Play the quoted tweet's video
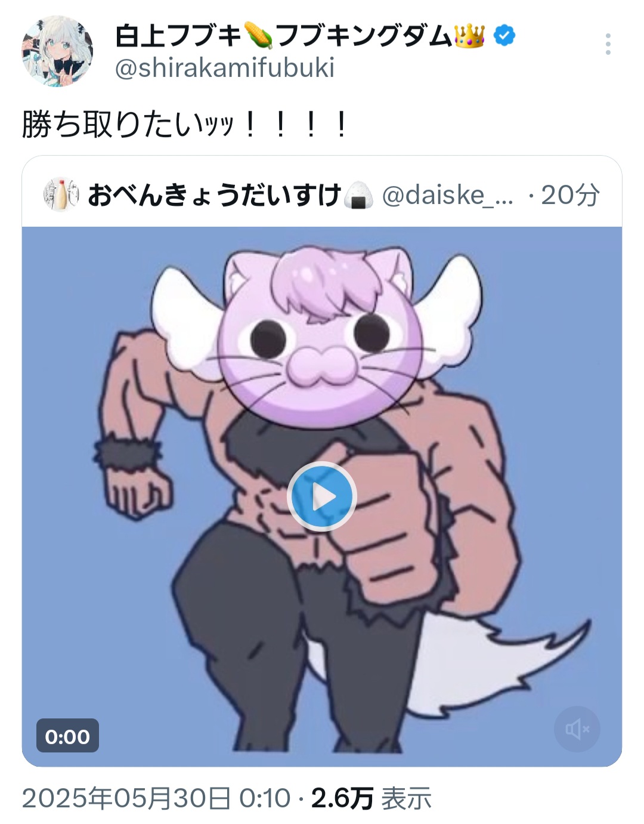Image resolution: width=644 pixels, height=824 pixels. pos(322,496)
